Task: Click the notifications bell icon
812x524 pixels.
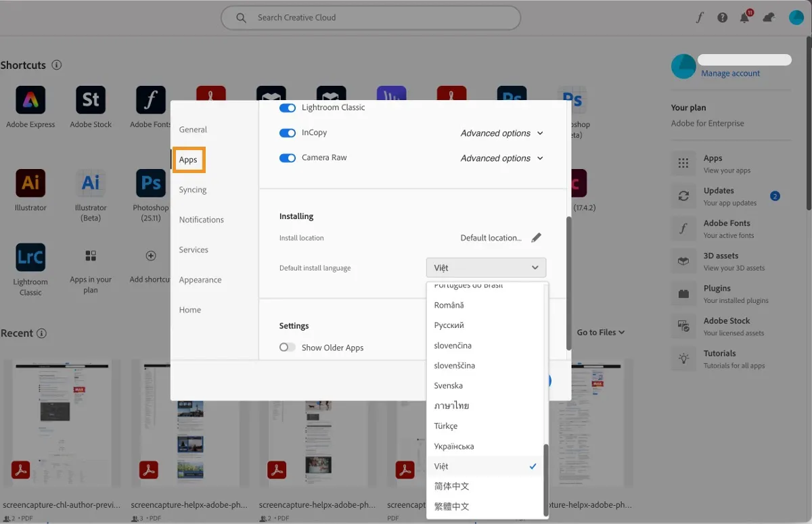Action: click(x=744, y=17)
